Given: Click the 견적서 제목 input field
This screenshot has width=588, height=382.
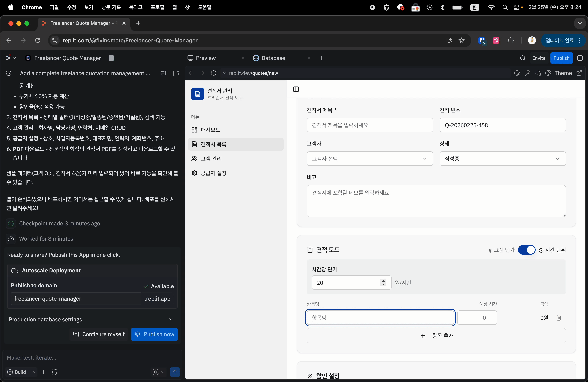Looking at the screenshot, I should click(x=370, y=125).
